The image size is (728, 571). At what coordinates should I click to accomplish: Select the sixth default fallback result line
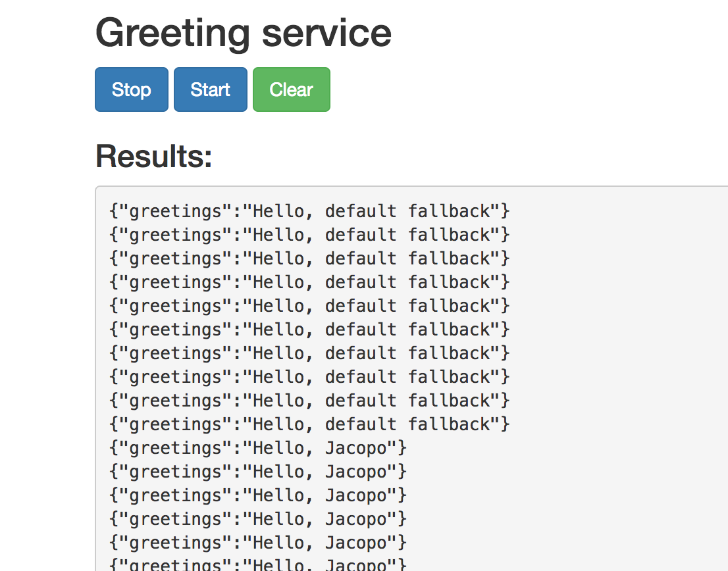[x=309, y=330]
